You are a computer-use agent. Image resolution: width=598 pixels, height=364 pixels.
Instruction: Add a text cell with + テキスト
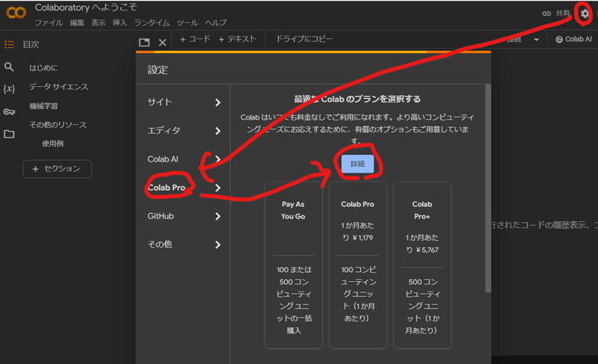[x=237, y=39]
